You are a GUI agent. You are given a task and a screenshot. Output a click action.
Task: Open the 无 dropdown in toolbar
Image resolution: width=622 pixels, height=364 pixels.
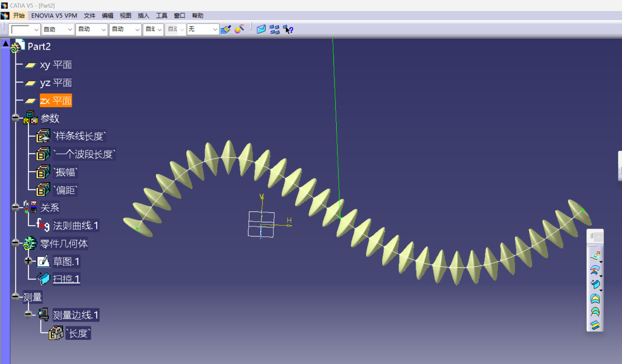pyautogui.click(x=215, y=29)
